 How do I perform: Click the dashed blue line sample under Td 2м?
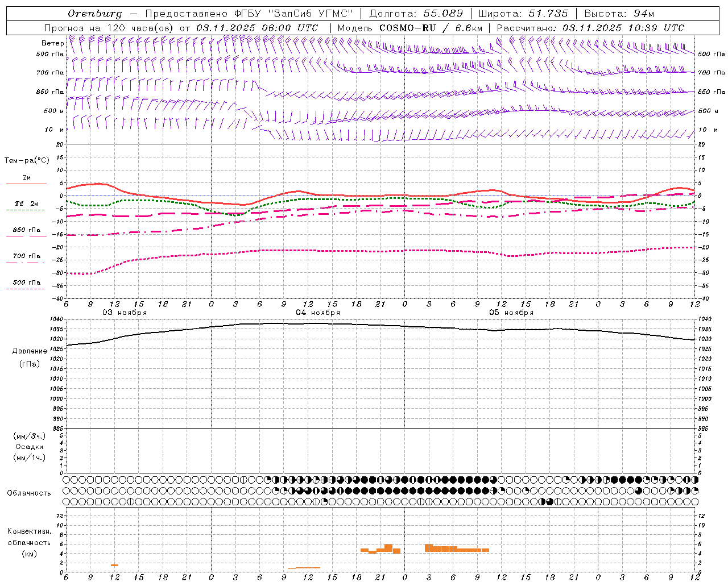[x=26, y=210]
